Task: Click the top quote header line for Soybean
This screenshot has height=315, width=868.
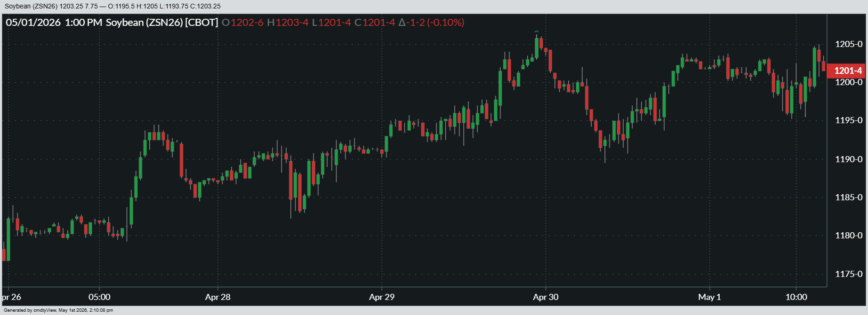Action: click(x=113, y=6)
